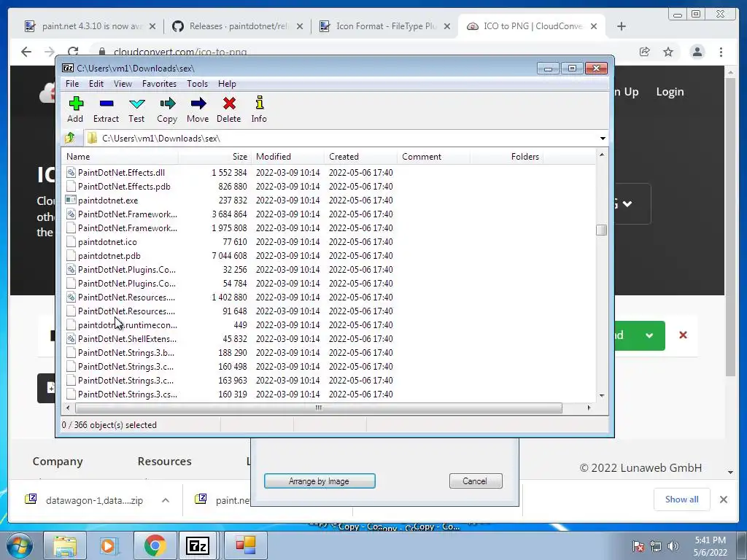Launch media player from taskbar
Viewport: 747px width, 560px height.
pos(109,545)
